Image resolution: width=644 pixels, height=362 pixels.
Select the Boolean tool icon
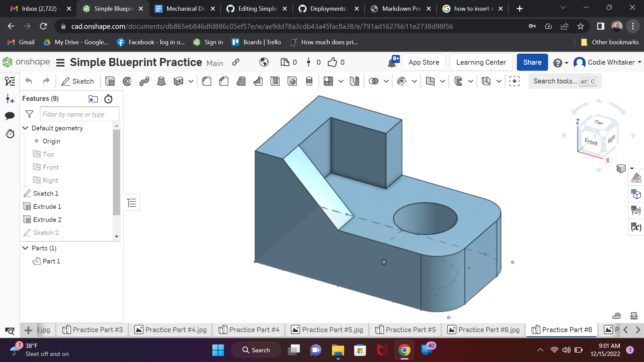(x=373, y=81)
